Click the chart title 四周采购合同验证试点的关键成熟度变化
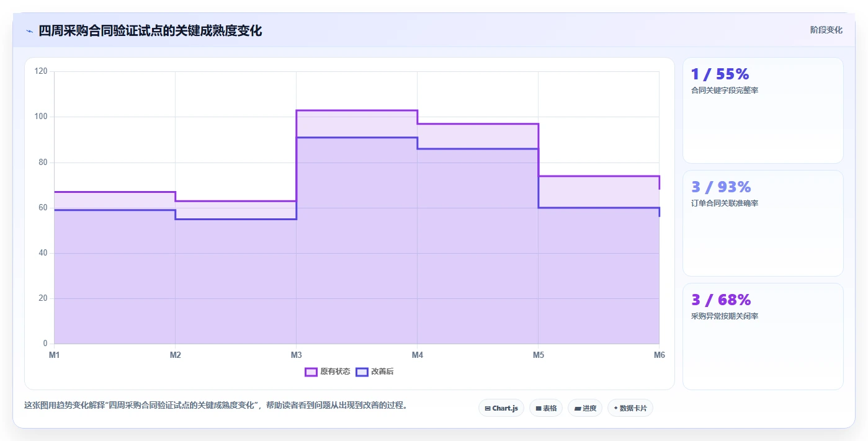Screen dimensions: 868x441 pyautogui.click(x=150, y=31)
